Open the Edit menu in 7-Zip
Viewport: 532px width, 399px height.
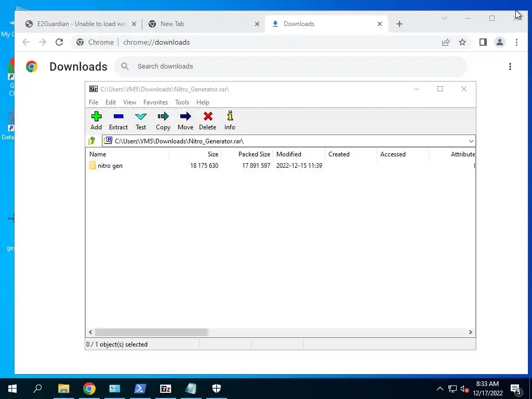coord(111,102)
